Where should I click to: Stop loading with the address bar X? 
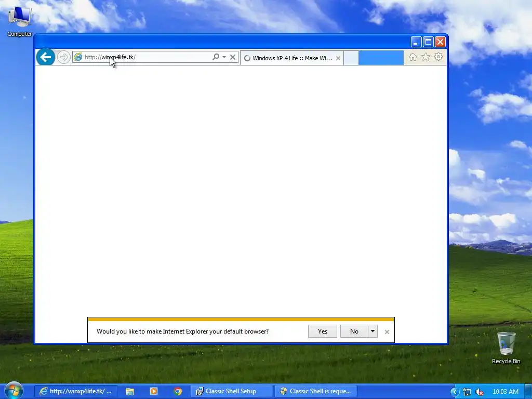(x=233, y=57)
